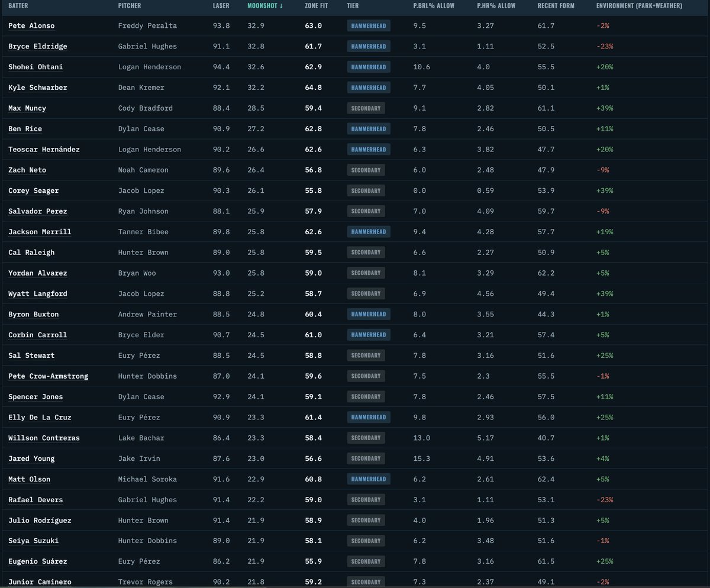710x588 pixels.
Task: Open Bryce Eldridge player link
Action: point(38,47)
